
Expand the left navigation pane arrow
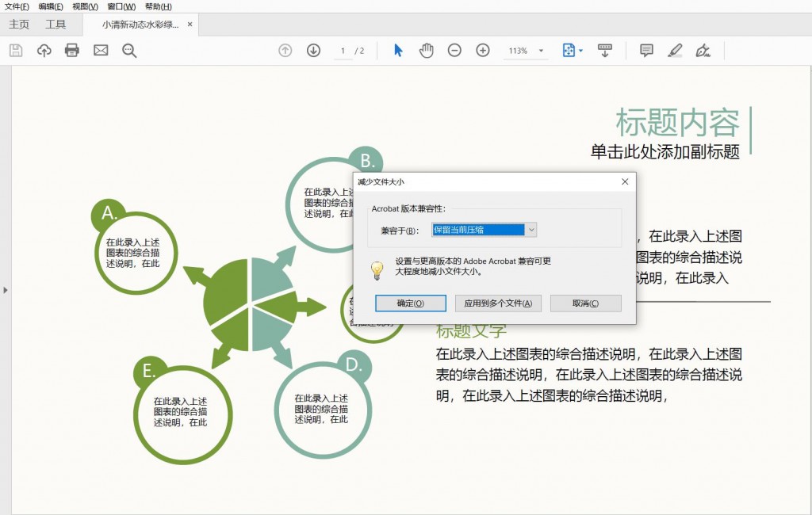coord(6,290)
